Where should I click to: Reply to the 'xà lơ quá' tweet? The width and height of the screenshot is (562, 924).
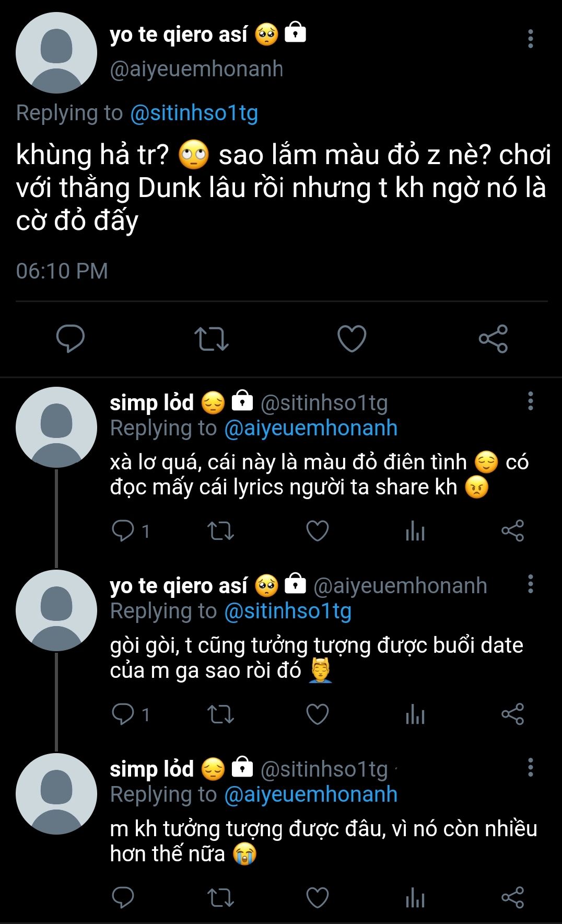pyautogui.click(x=123, y=531)
